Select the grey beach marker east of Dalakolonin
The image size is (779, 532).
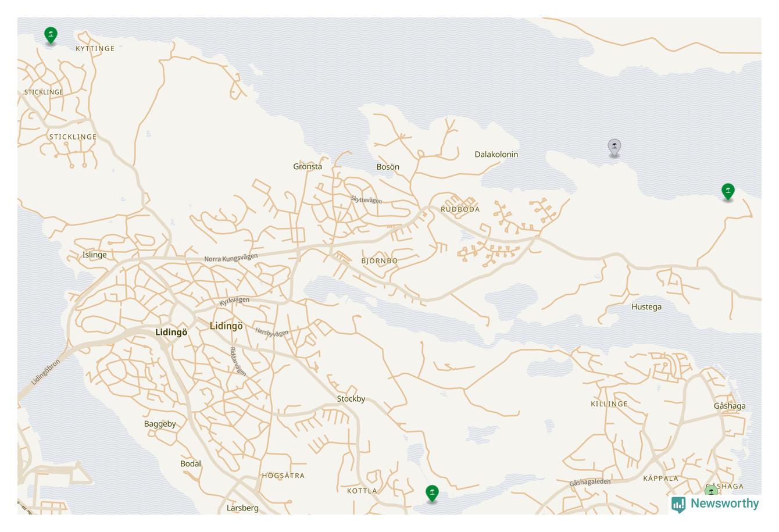[x=614, y=147]
